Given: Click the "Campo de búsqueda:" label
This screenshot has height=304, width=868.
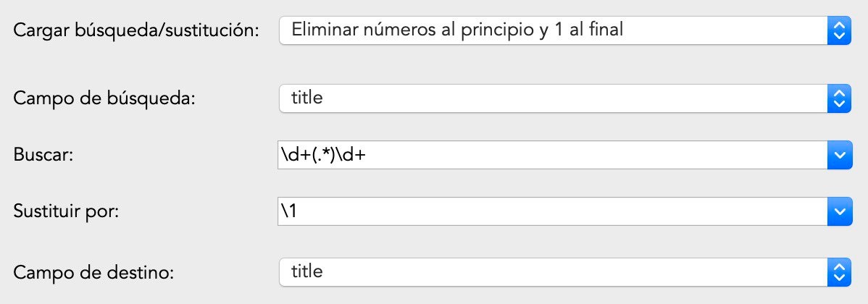Looking at the screenshot, I should (x=105, y=99).
